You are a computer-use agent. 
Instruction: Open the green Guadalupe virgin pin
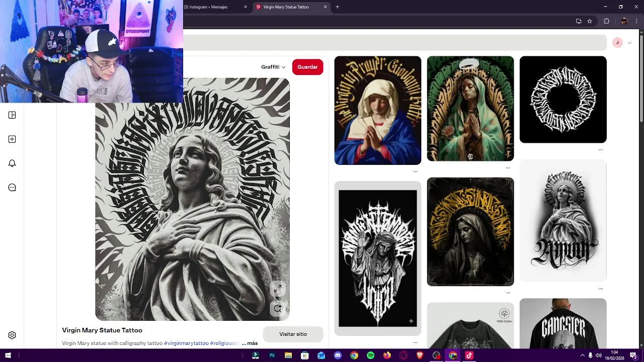(470, 109)
